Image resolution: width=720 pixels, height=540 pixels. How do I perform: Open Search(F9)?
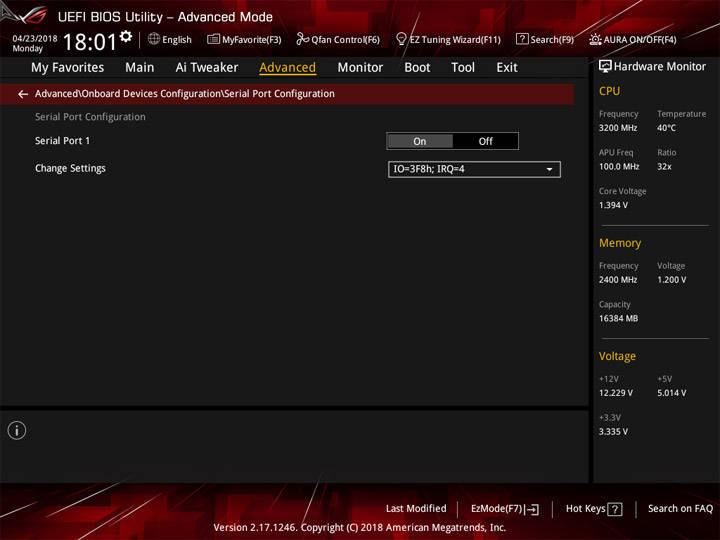(x=545, y=39)
